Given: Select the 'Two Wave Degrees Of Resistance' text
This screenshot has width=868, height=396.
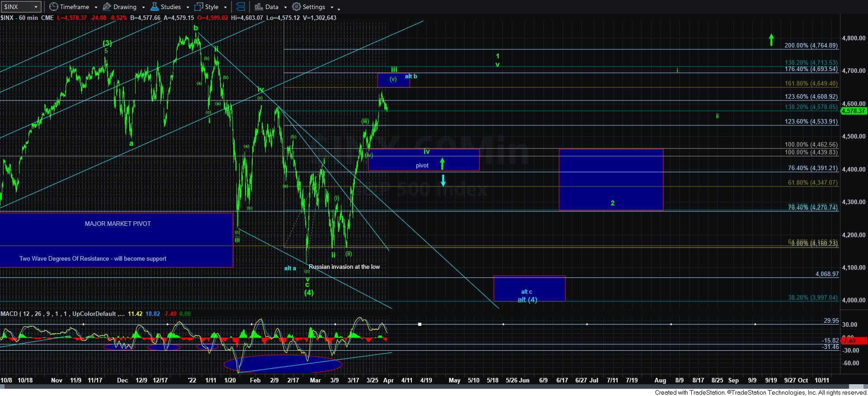Looking at the screenshot, I should [x=93, y=259].
